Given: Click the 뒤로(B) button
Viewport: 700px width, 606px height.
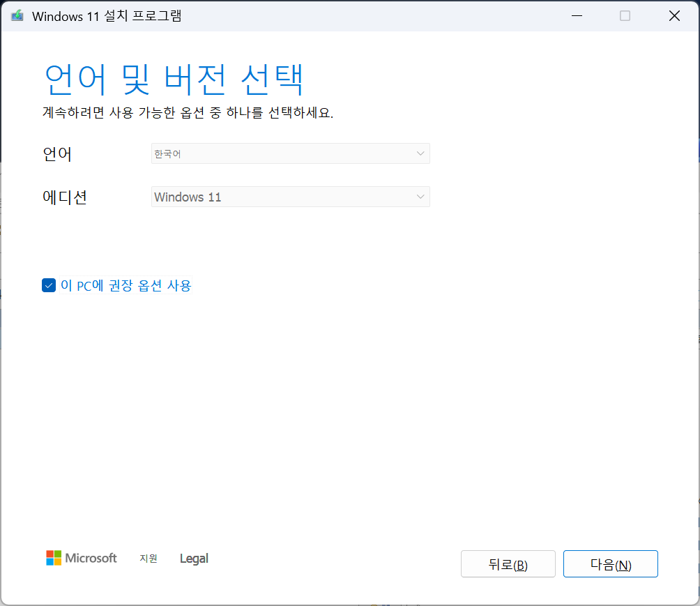Looking at the screenshot, I should tap(508, 564).
